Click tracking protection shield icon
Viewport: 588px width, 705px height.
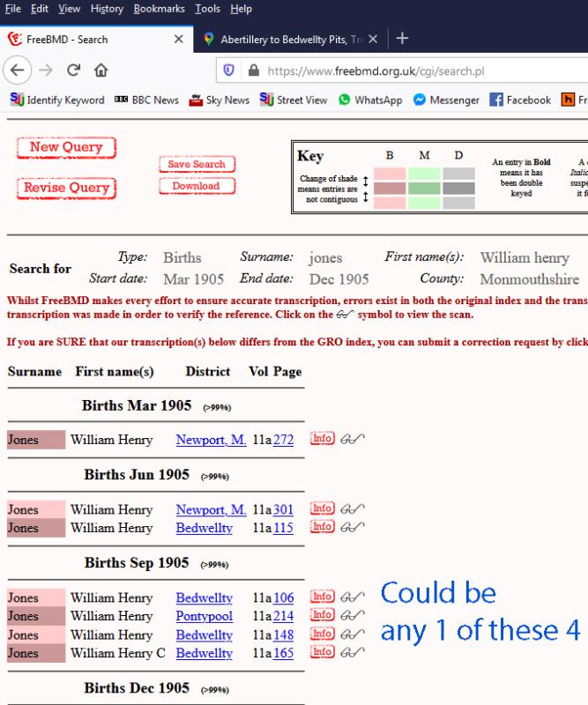tap(228, 70)
